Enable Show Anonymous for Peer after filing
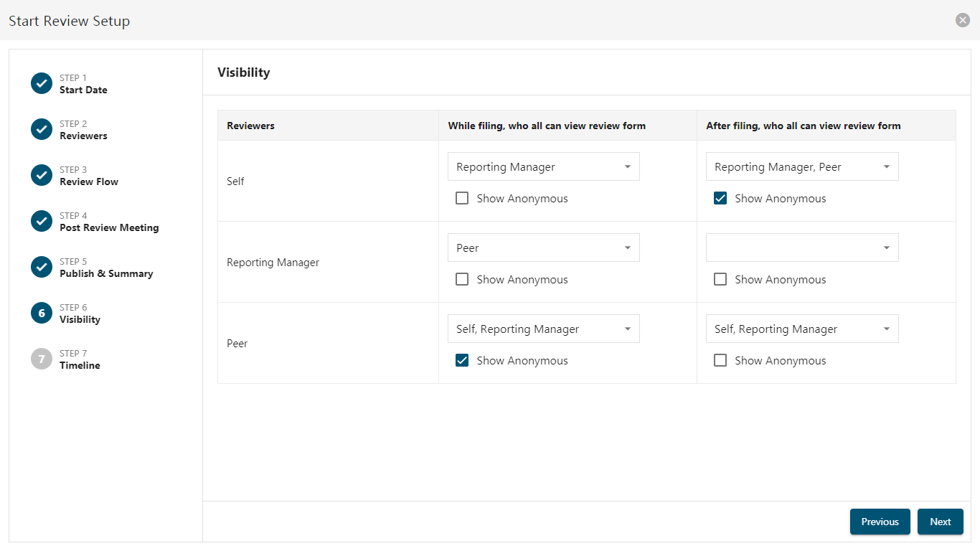Screen dimensions: 980x551 pos(721,361)
